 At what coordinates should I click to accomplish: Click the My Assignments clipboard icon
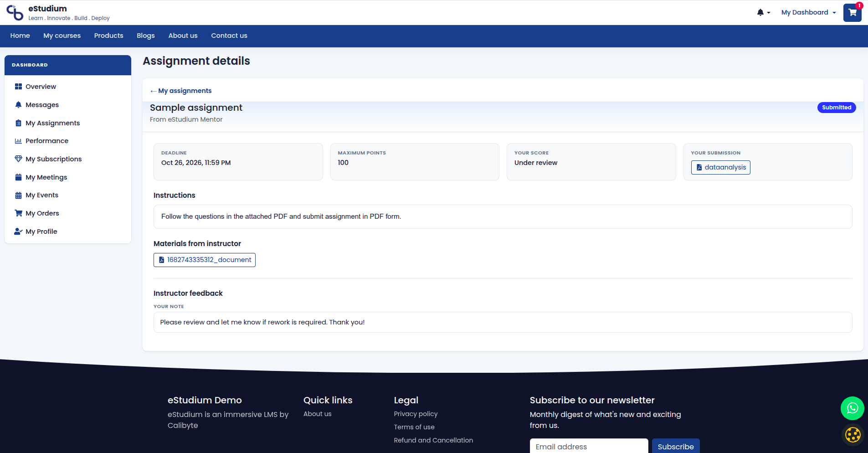[x=18, y=123]
